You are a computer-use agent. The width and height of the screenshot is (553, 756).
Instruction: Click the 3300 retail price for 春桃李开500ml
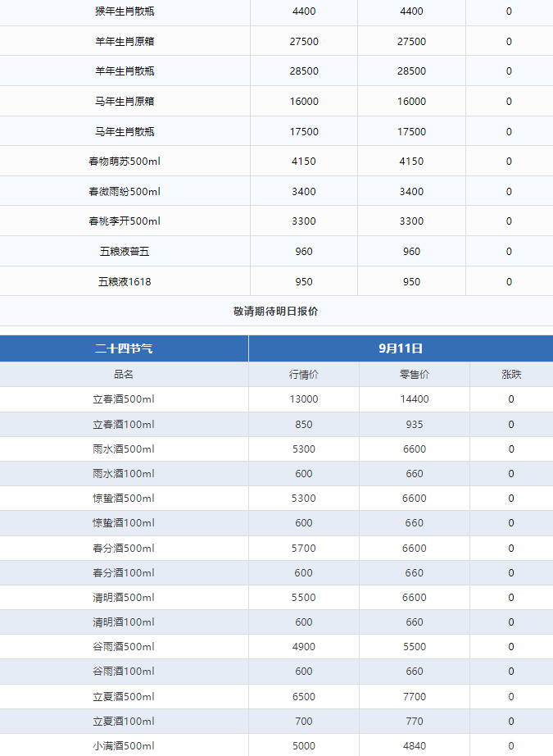click(x=412, y=221)
